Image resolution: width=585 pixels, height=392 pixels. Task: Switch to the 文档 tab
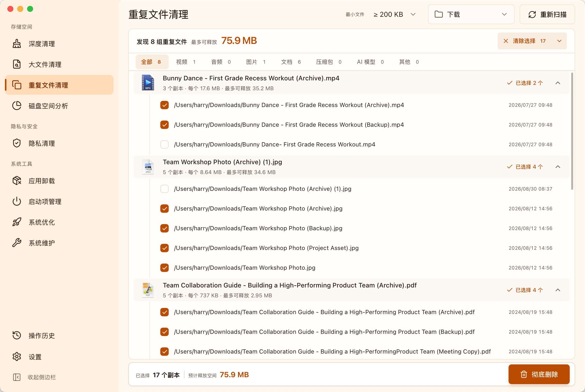291,62
